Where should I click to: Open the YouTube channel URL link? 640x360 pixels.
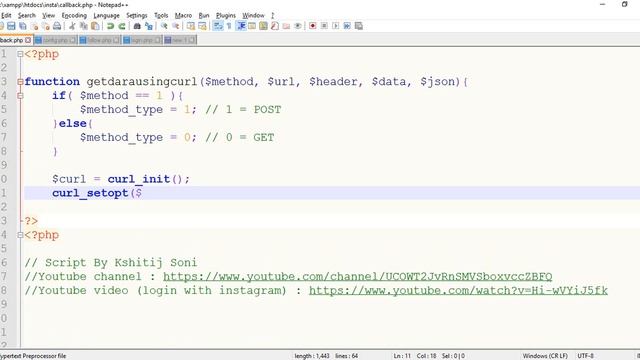358,277
